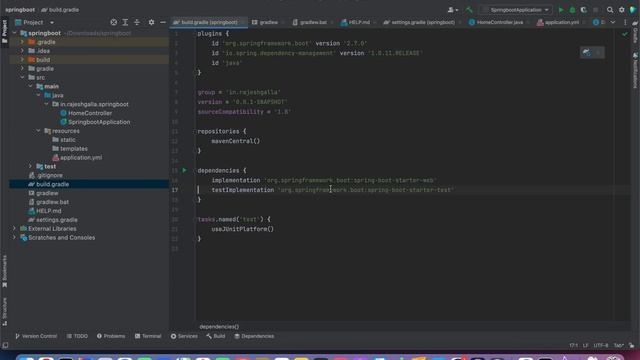Select SpringbootApplication in project tree
640x360 pixels.
coord(99,122)
